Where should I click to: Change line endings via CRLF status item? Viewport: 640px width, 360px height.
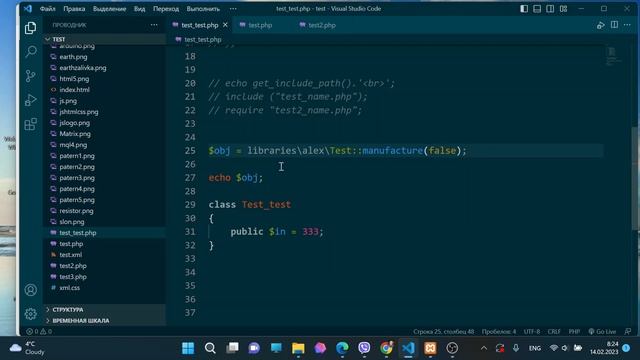pos(554,331)
